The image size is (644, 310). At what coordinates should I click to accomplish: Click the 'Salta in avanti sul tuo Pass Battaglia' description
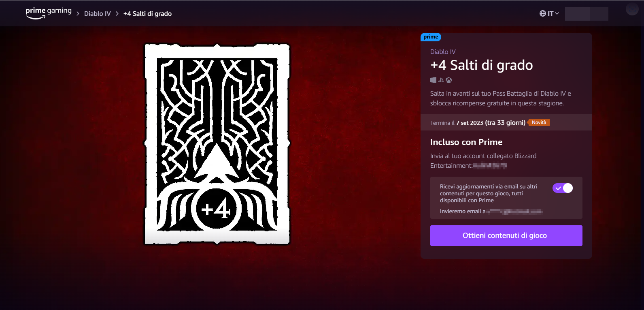(501, 98)
